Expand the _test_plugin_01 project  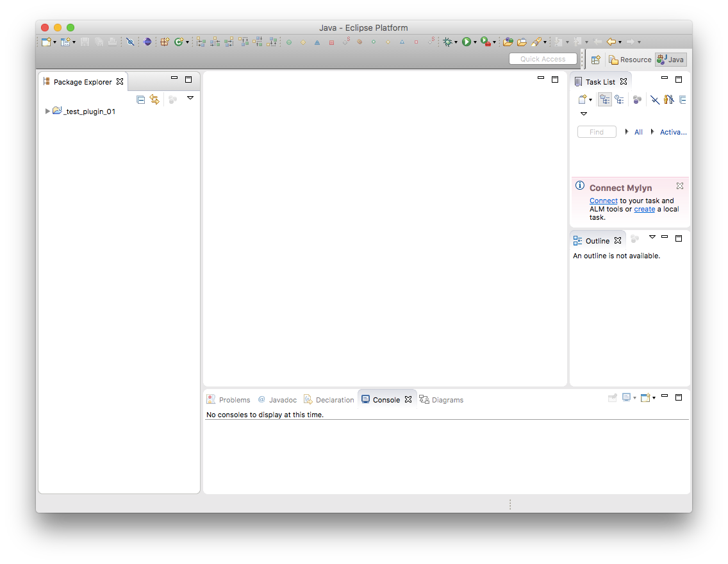tap(47, 111)
